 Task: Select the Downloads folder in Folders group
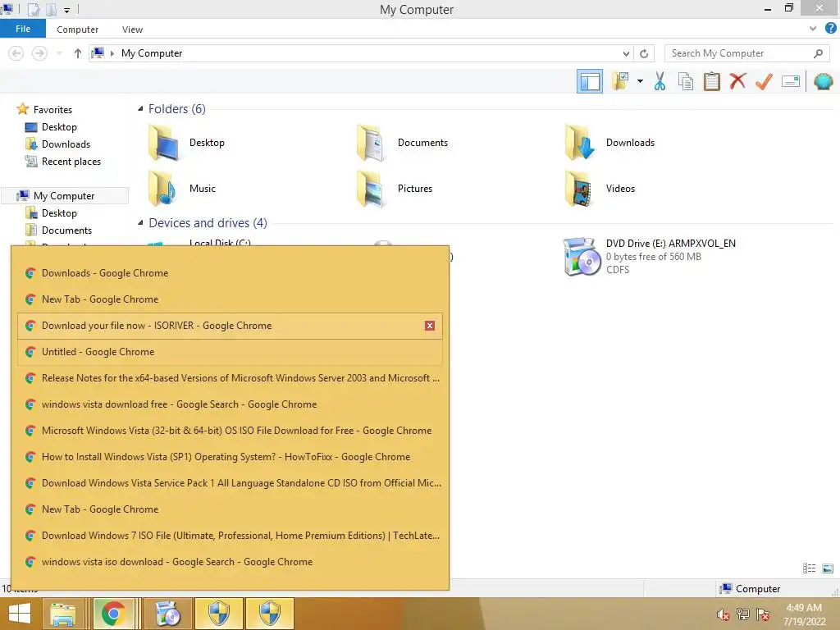point(610,143)
